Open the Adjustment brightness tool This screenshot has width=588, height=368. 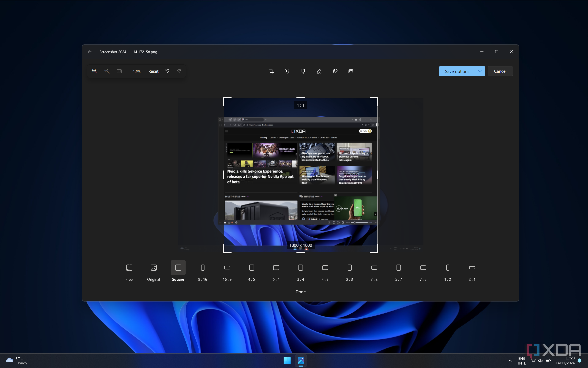pyautogui.click(x=287, y=71)
